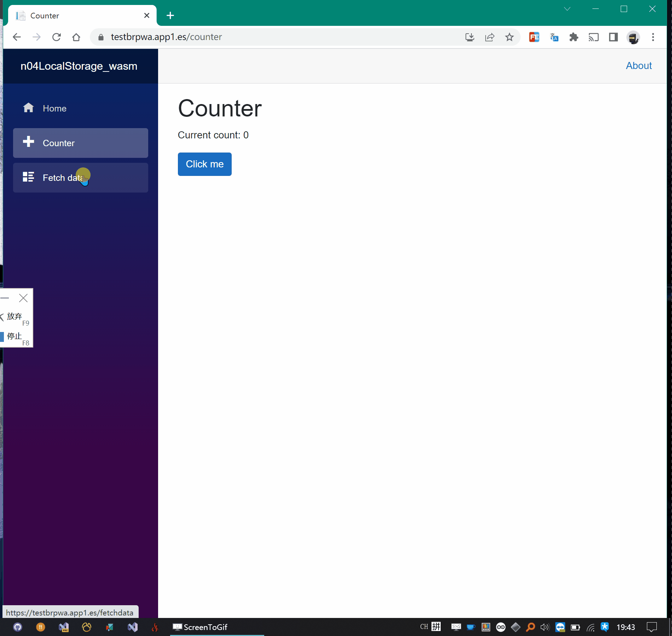Minimize the small recorder window
The image size is (672, 636).
tap(5, 298)
